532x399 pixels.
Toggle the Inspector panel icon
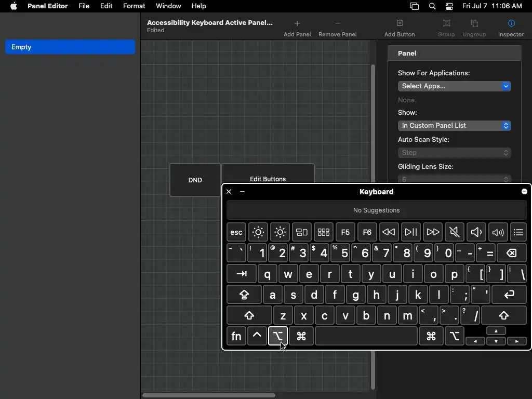[x=511, y=23]
